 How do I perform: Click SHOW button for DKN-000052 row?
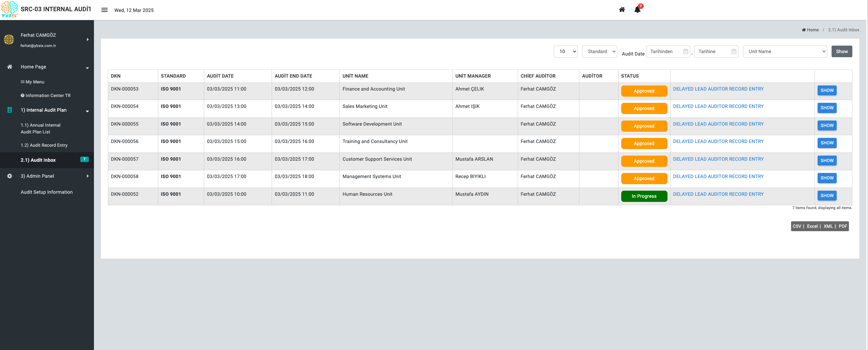pos(826,195)
